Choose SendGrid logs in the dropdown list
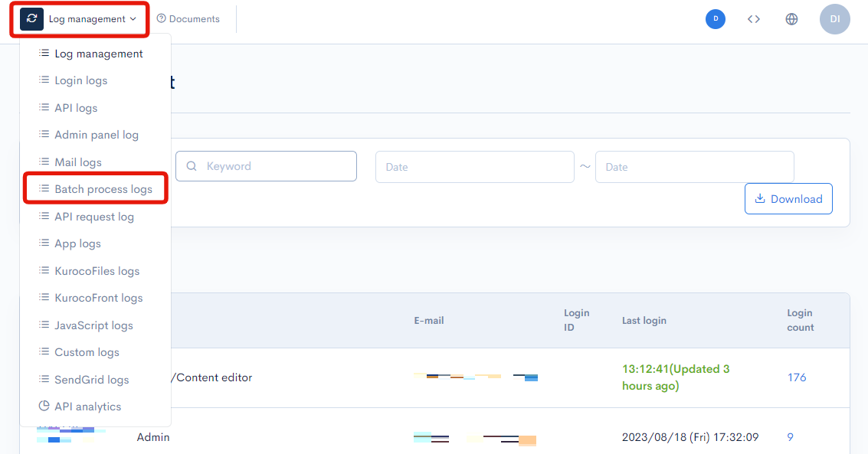Image resolution: width=868 pixels, height=454 pixels. [91, 380]
